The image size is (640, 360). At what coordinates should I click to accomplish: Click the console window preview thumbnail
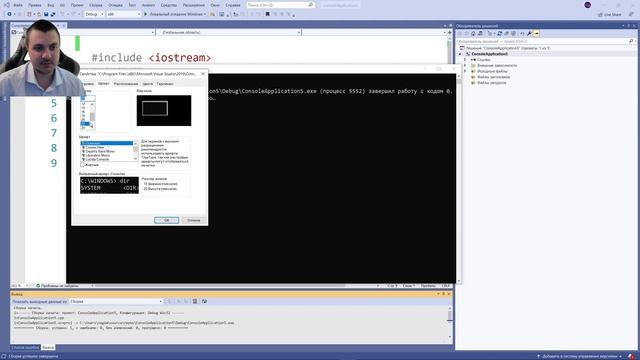pos(164,110)
